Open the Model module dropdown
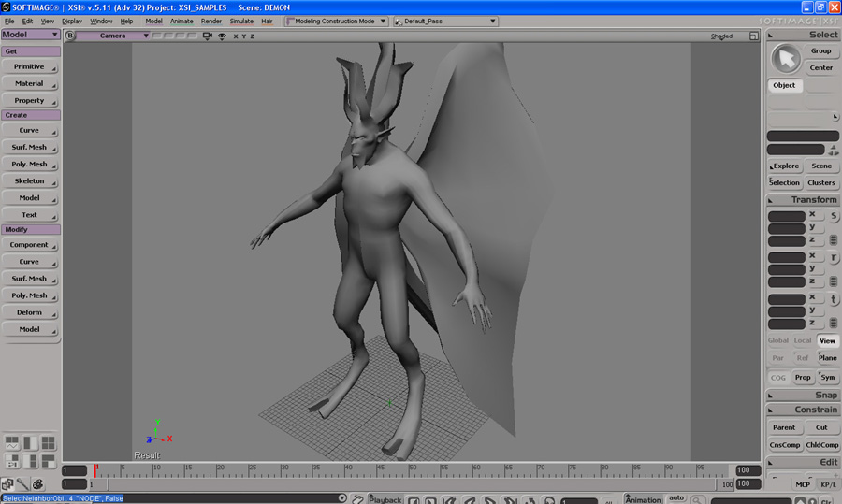 click(31, 35)
